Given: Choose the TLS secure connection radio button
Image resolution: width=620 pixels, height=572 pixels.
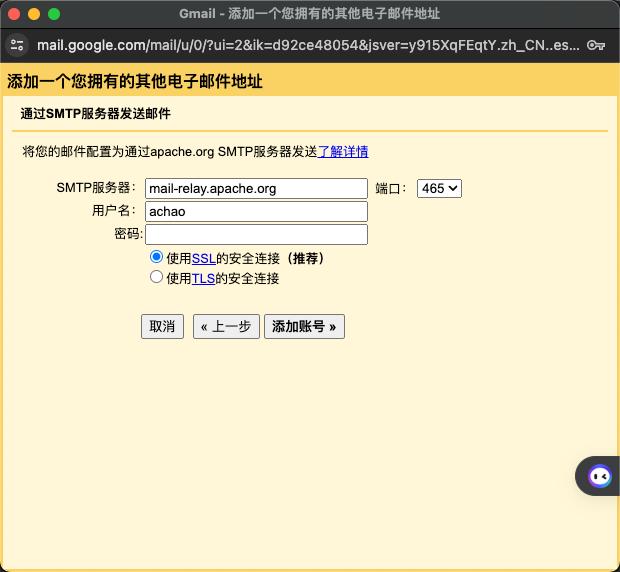Looking at the screenshot, I should pyautogui.click(x=156, y=278).
